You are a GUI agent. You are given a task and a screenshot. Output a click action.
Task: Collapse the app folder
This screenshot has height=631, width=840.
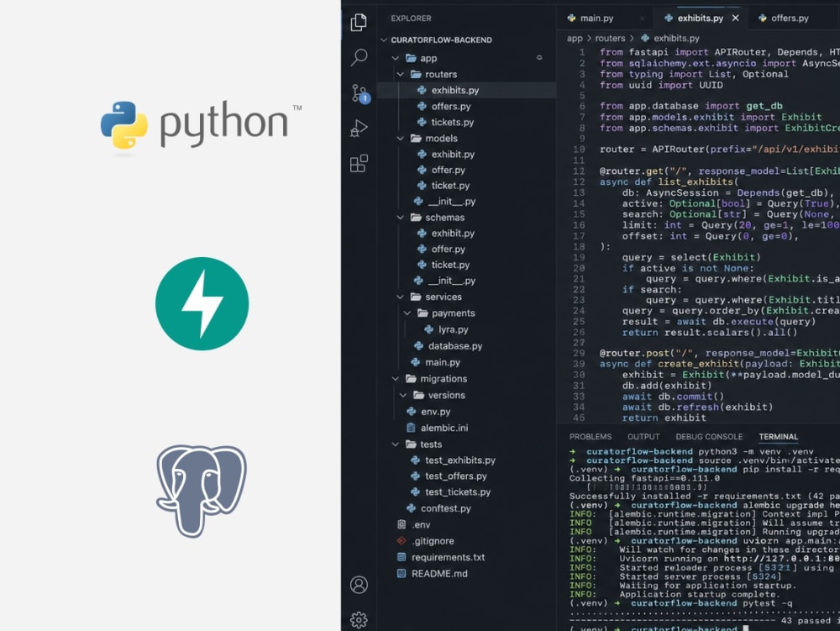(x=396, y=58)
